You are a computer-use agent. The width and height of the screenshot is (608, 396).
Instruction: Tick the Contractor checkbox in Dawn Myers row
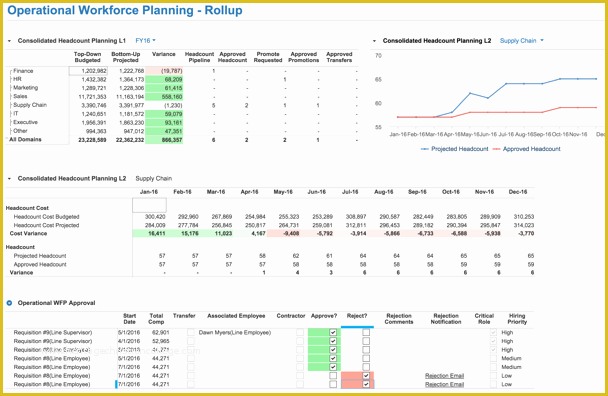pyautogui.click(x=300, y=332)
